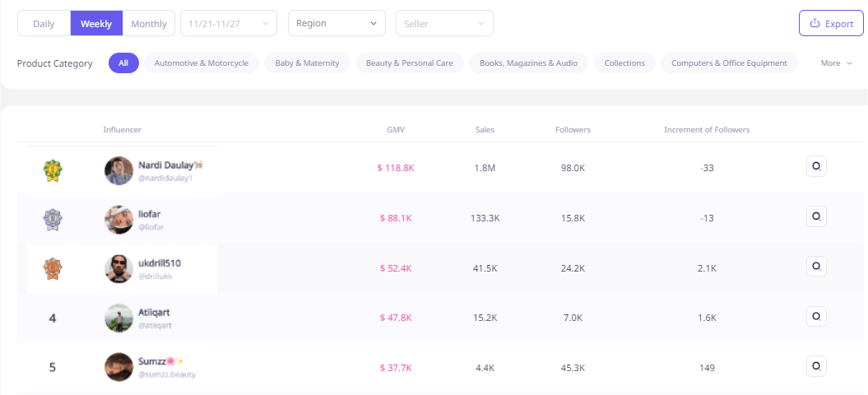
Task: Open the 11/21-11/27 date range dropdown
Action: tap(229, 24)
